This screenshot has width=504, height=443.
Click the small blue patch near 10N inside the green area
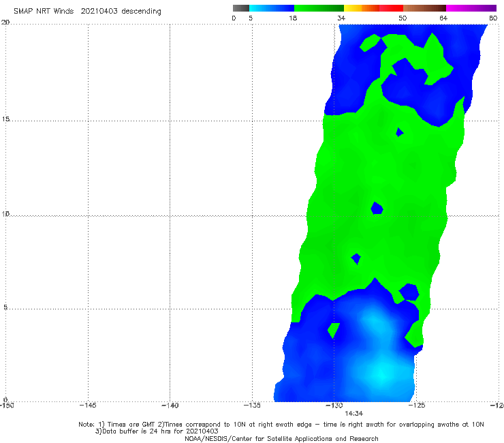tap(377, 208)
